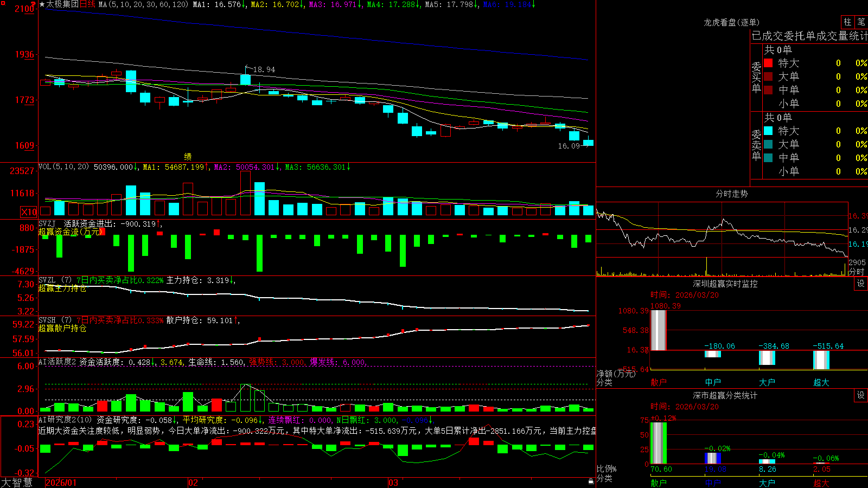
Task: Click the 超赢散户持仓 label
Action: coord(62,328)
